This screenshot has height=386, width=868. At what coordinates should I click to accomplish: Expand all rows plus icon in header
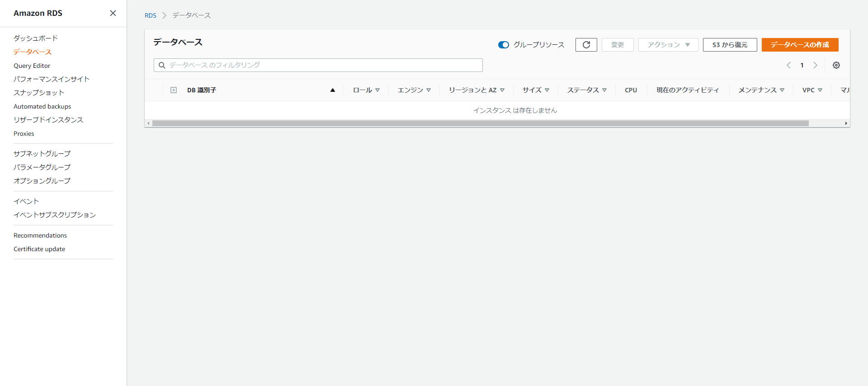point(174,90)
